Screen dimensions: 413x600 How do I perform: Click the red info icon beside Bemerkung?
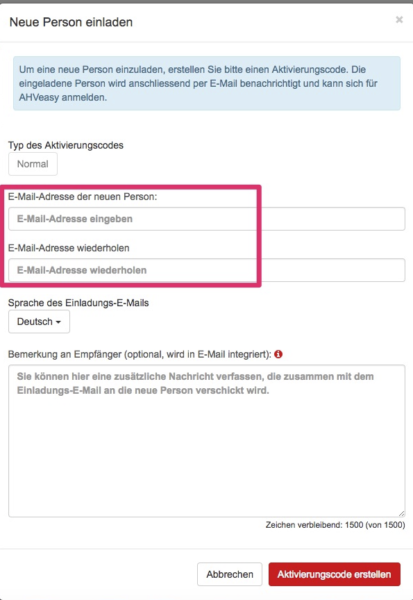[278, 354]
